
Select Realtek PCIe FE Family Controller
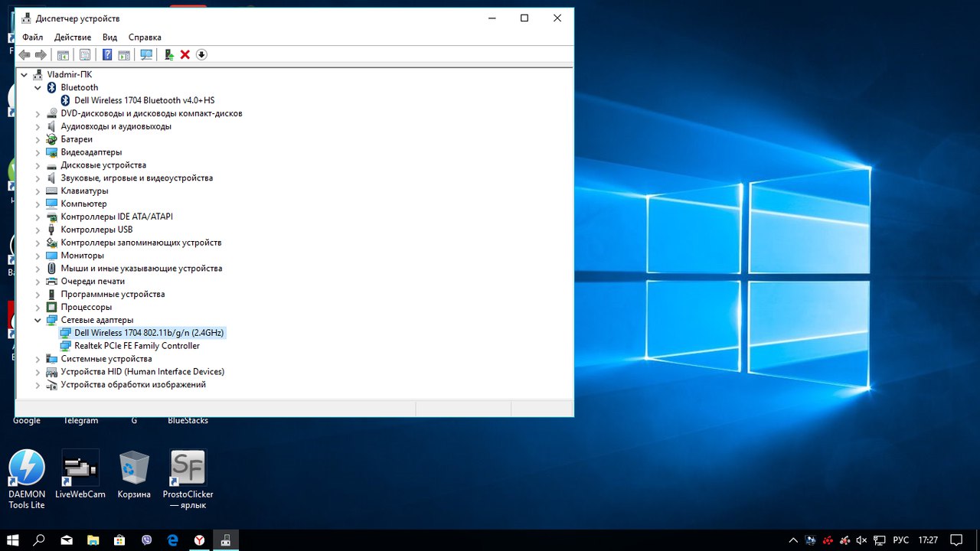point(136,346)
